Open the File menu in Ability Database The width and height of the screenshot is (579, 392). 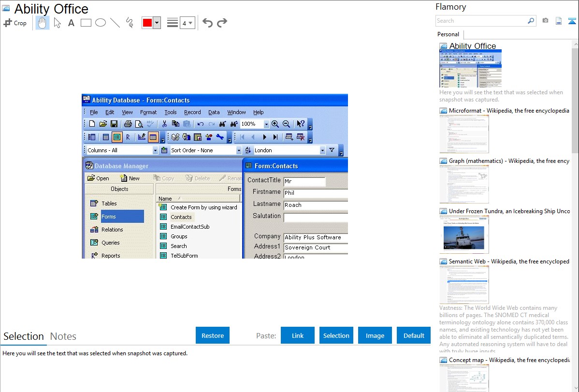point(94,112)
